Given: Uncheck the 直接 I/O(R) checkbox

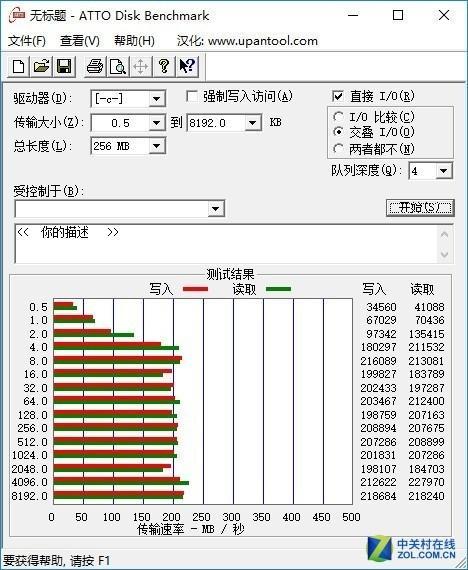Looking at the screenshot, I should click(x=338, y=96).
